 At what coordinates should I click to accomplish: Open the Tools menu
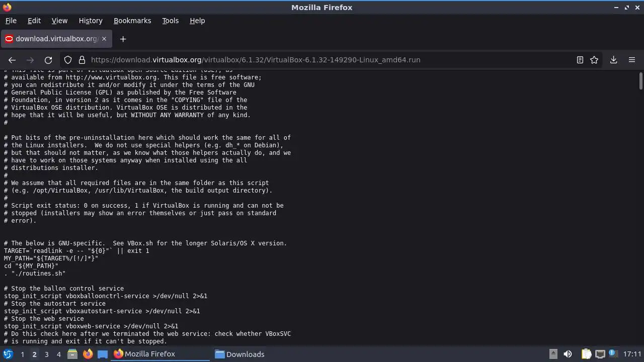point(170,21)
